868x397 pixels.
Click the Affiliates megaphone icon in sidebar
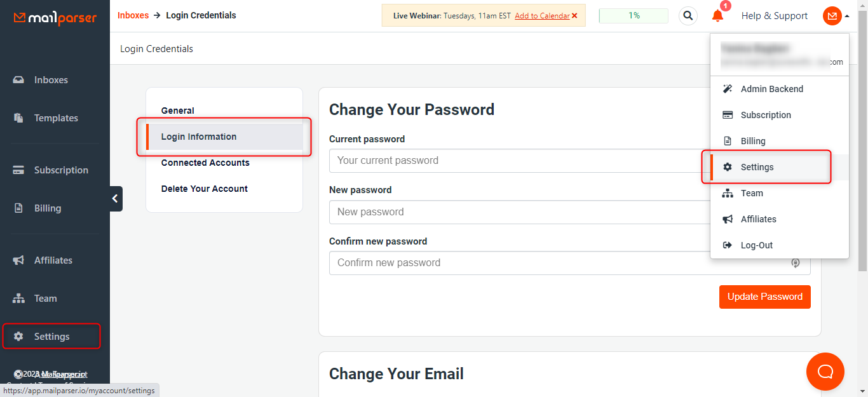[x=18, y=260]
